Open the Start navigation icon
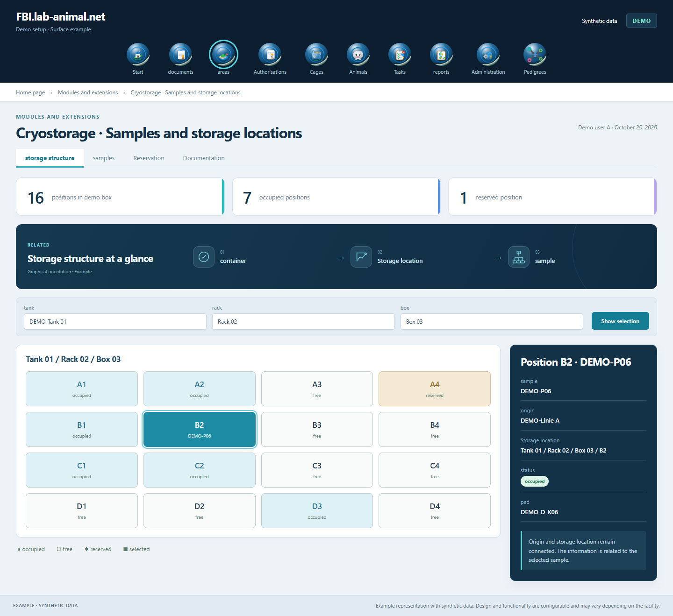This screenshot has width=673, height=616. 138,55
